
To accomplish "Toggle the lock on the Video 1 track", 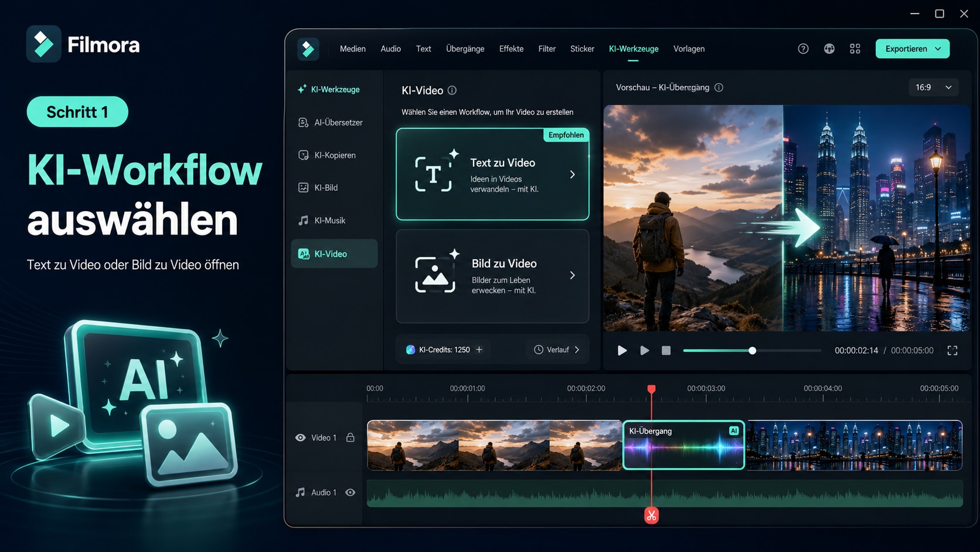I will click(350, 438).
